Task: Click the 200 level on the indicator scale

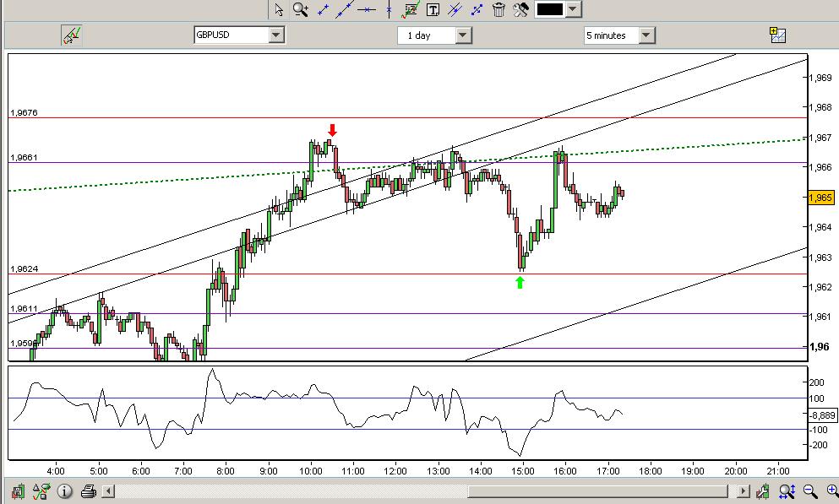Action: point(816,382)
